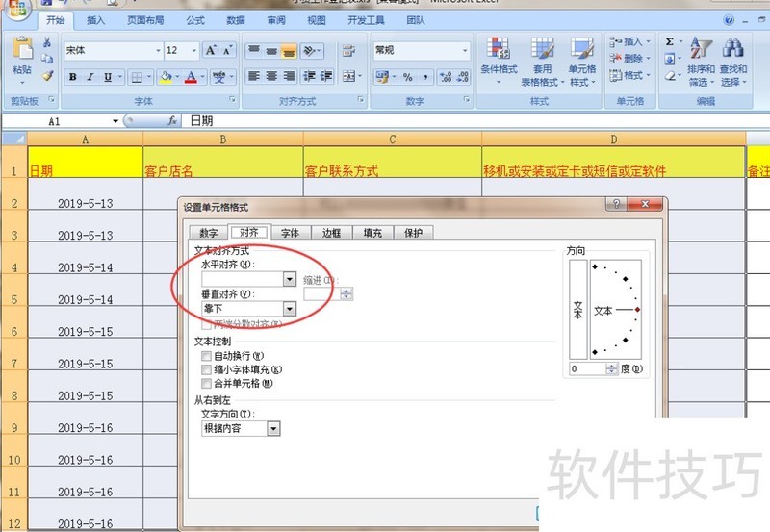
Task: Switch to 边框 tab in dialog
Action: tap(331, 233)
